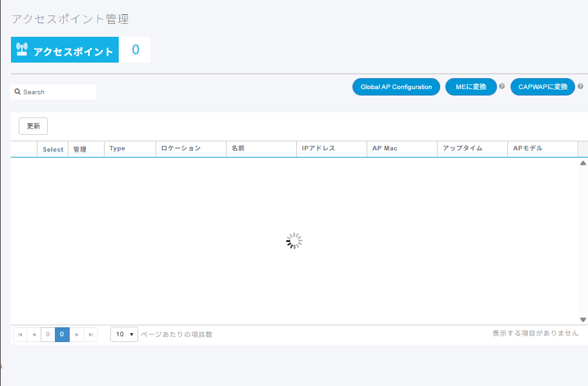This screenshot has height=386, width=588.
Task: Go to the first page of results
Action: pos(20,334)
